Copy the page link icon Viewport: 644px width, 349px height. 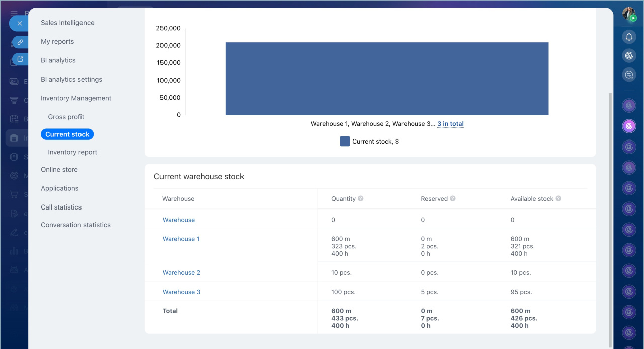click(20, 42)
